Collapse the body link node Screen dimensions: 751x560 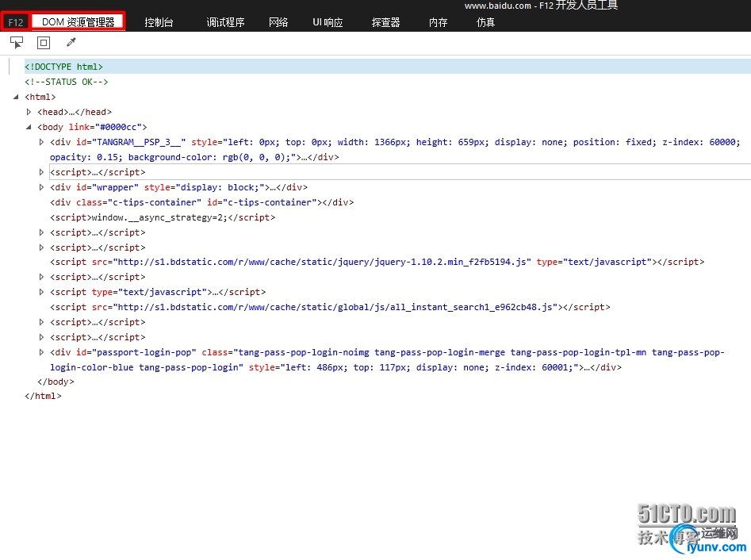pos(29,127)
